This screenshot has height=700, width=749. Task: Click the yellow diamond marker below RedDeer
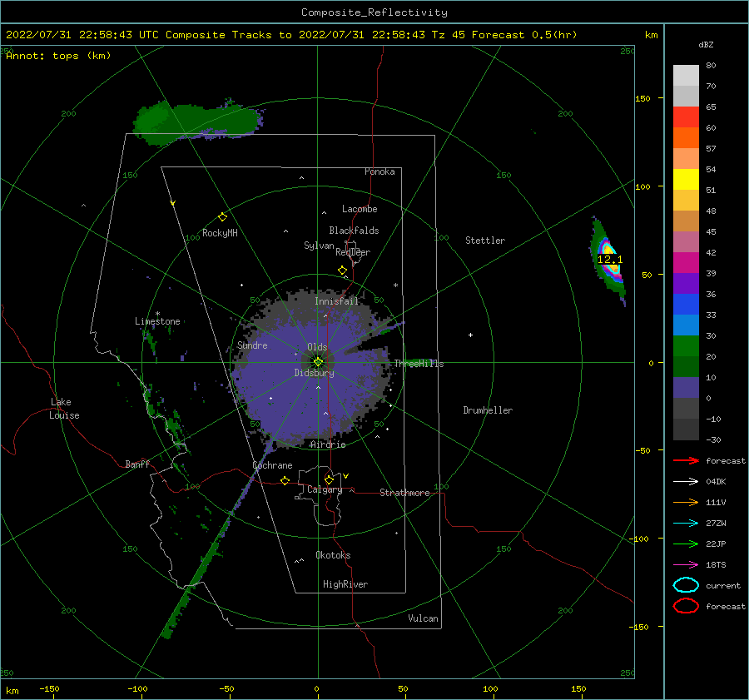click(x=343, y=271)
